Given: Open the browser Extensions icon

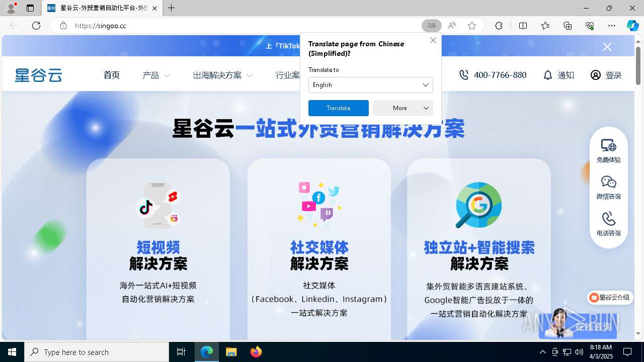Looking at the screenshot, I should (x=499, y=26).
